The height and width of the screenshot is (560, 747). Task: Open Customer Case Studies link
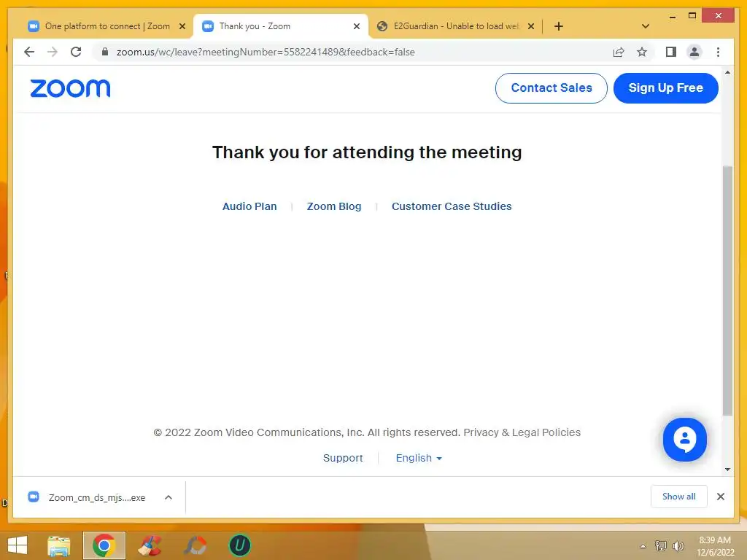pyautogui.click(x=452, y=206)
